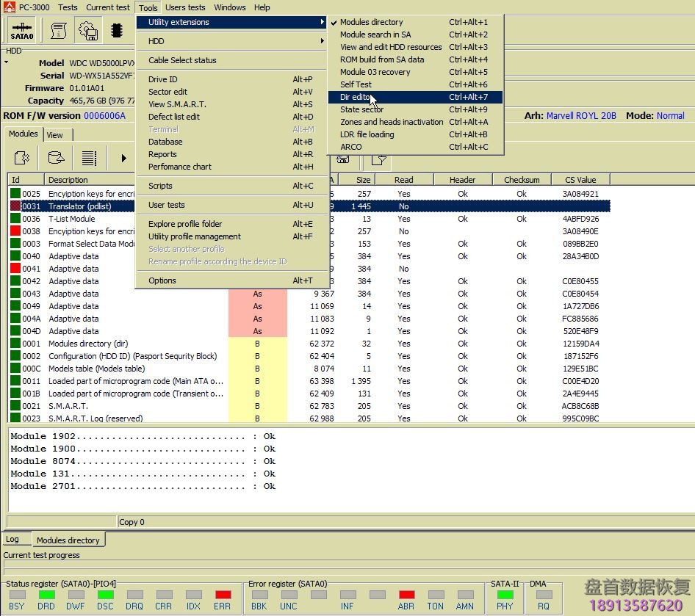
Task: Click the microchip icon on the main toolbar
Action: click(x=117, y=30)
